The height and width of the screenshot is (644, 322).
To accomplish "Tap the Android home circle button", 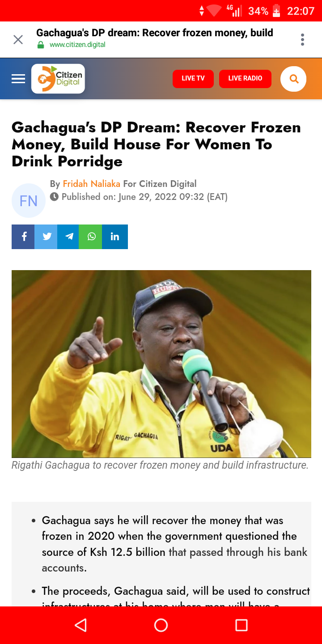I will coord(161,625).
